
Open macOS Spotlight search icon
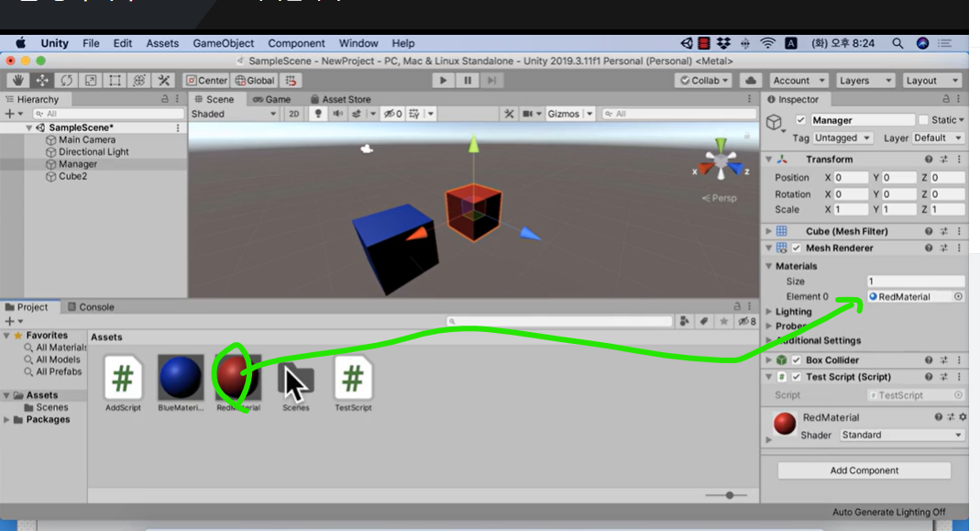click(x=897, y=43)
